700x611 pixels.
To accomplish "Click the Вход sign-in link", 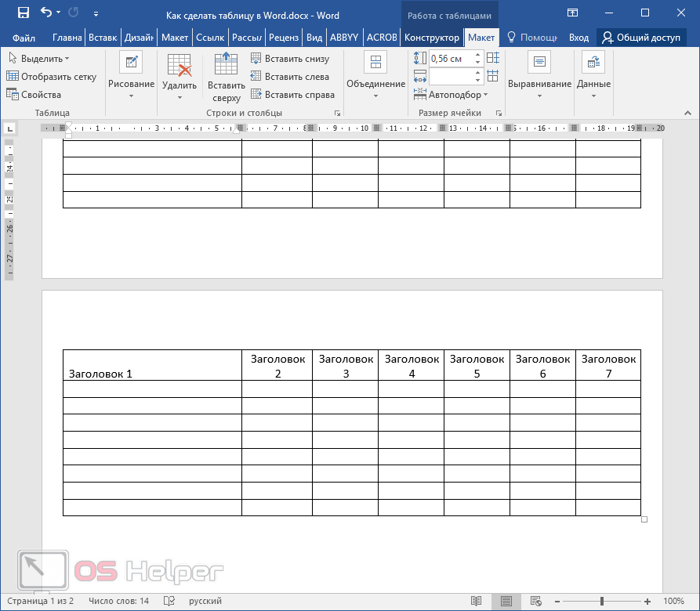I will [578, 38].
